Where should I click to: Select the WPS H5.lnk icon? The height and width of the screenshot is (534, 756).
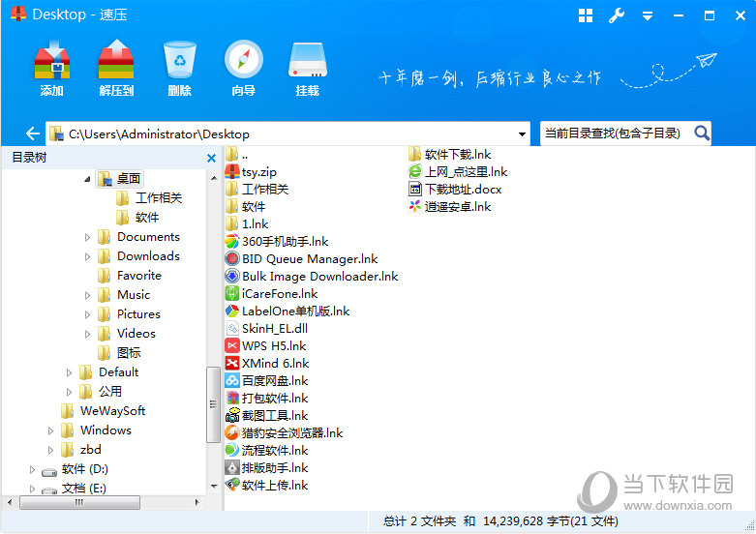[x=232, y=345]
